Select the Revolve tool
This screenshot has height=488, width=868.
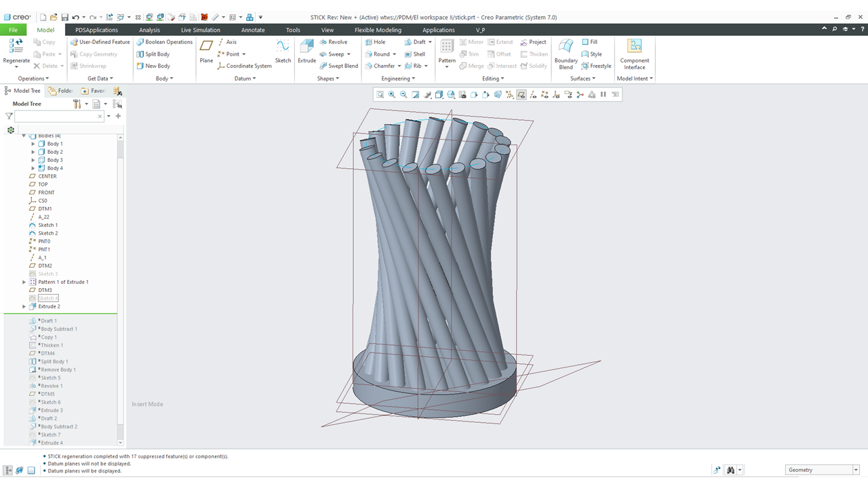tap(333, 42)
